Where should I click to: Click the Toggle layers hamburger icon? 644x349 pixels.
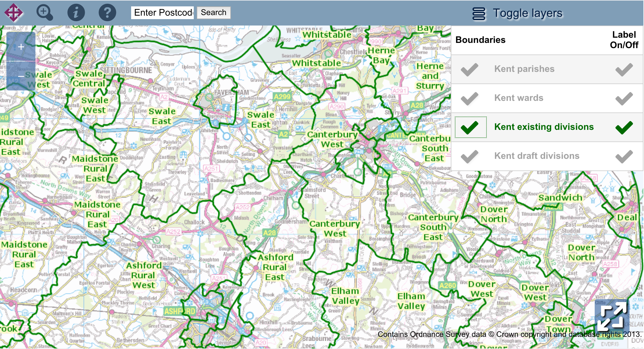pos(479,13)
